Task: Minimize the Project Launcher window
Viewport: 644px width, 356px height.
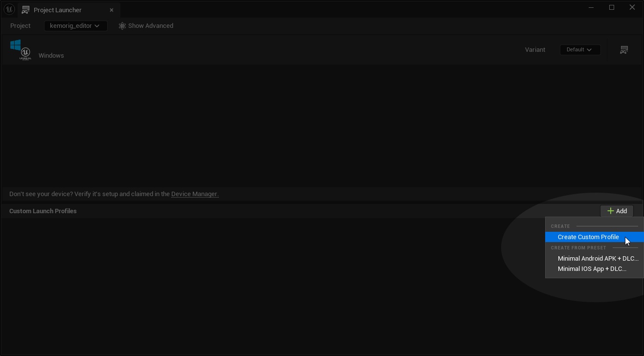Action: (591, 7)
